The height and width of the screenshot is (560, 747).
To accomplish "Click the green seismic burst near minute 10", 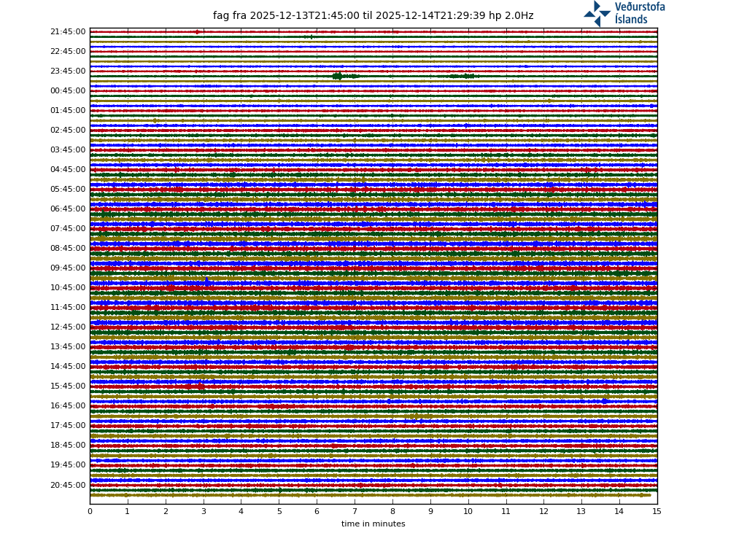I will (x=463, y=76).
